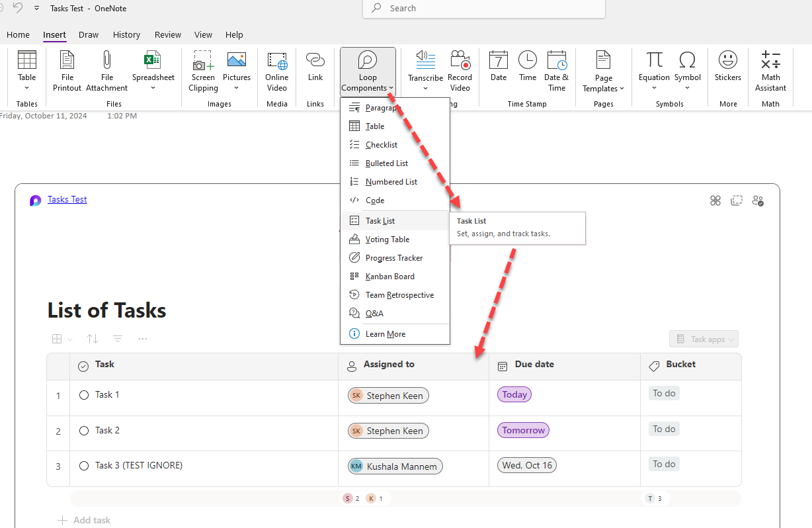Open more options ellipsis above task table
This screenshot has width=812, height=528.
click(143, 339)
